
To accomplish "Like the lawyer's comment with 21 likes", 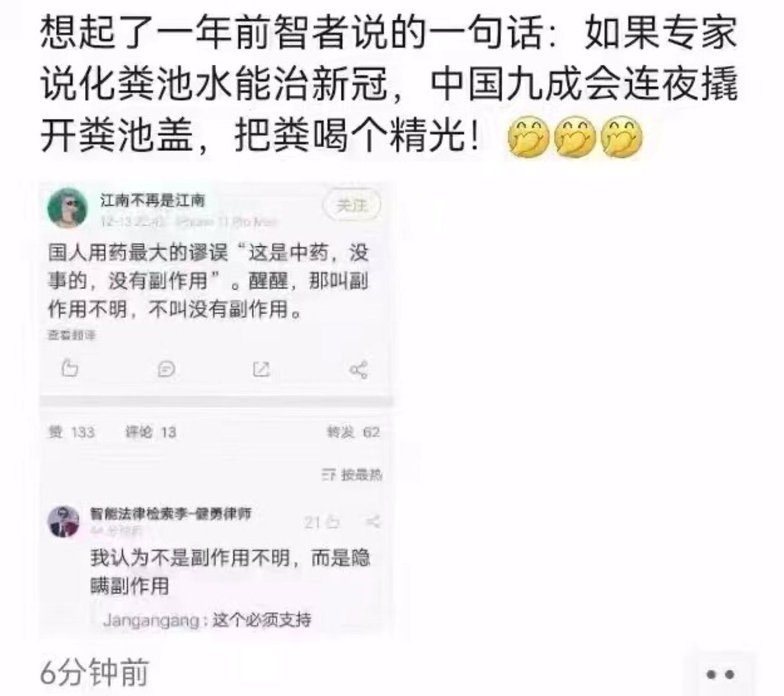I will coord(324,522).
